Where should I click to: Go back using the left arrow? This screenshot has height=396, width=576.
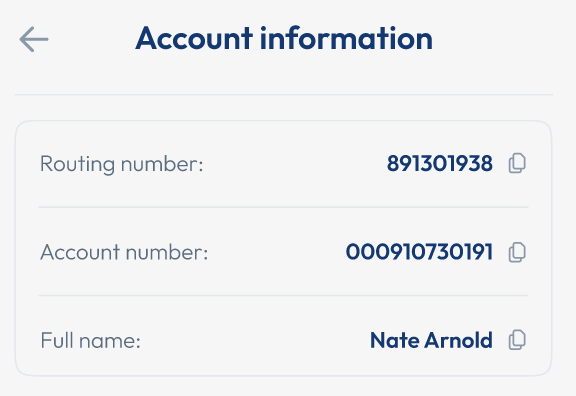click(x=34, y=39)
